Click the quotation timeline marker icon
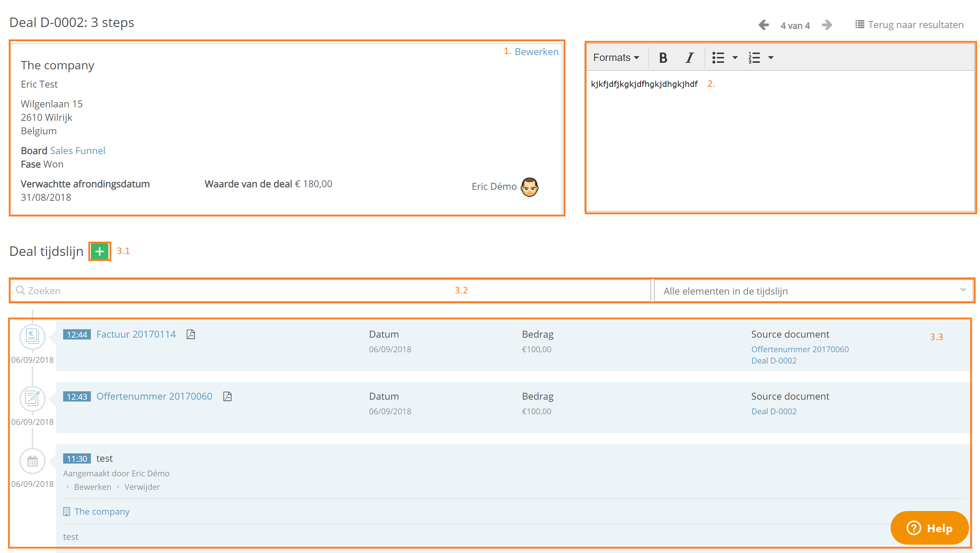This screenshot has width=980, height=553. (x=32, y=398)
